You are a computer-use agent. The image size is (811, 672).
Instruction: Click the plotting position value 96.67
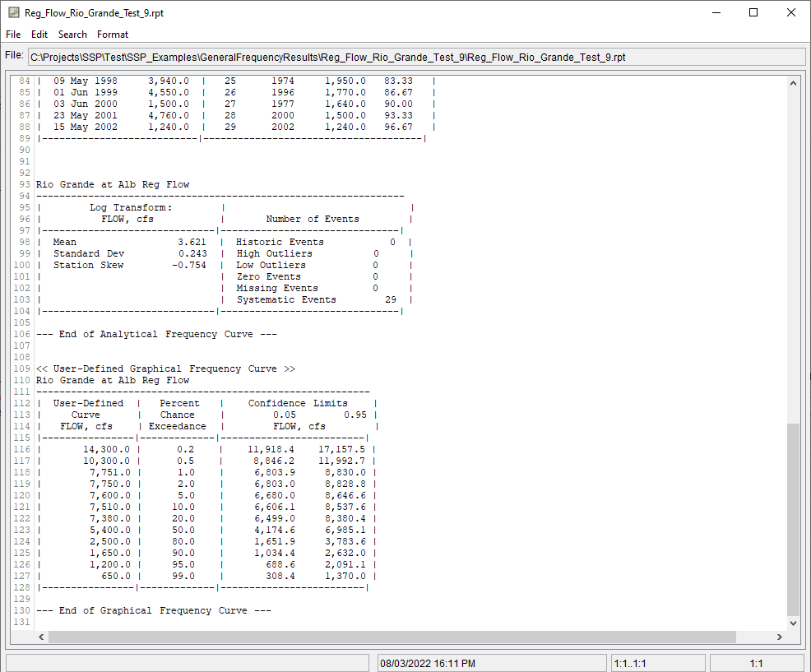click(398, 127)
